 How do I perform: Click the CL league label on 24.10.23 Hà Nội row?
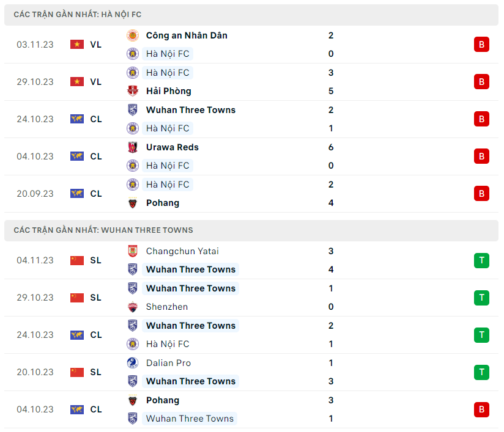coord(96,119)
